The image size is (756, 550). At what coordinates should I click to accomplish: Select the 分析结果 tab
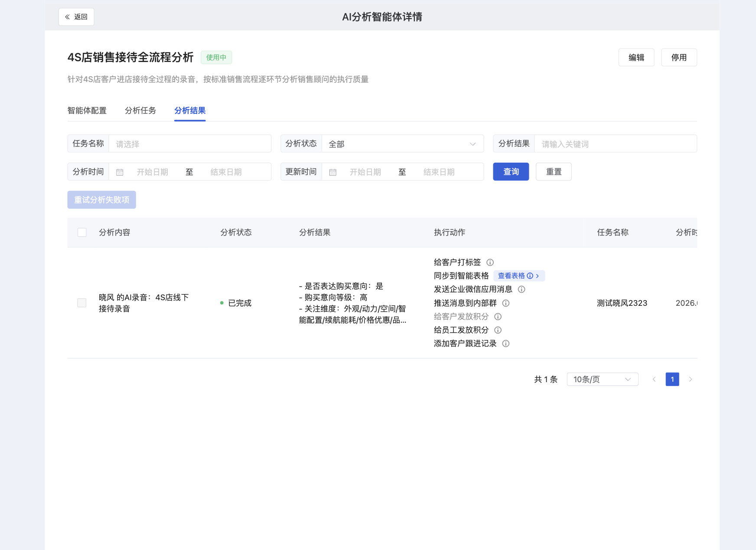190,111
